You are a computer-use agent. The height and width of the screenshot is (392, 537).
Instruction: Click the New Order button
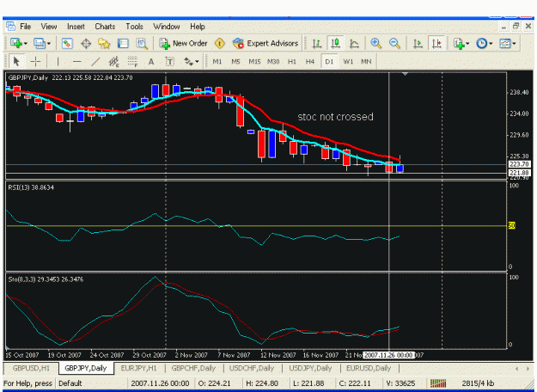tap(184, 44)
